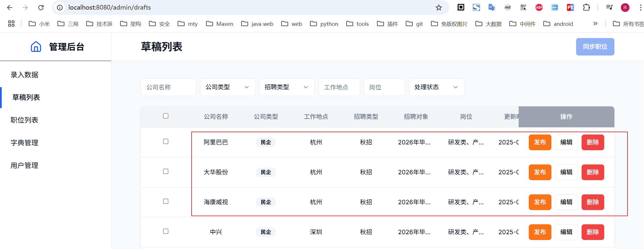The image size is (644, 249).
Task: Go to 职位列表 in the sidebar
Action: pyautogui.click(x=24, y=120)
